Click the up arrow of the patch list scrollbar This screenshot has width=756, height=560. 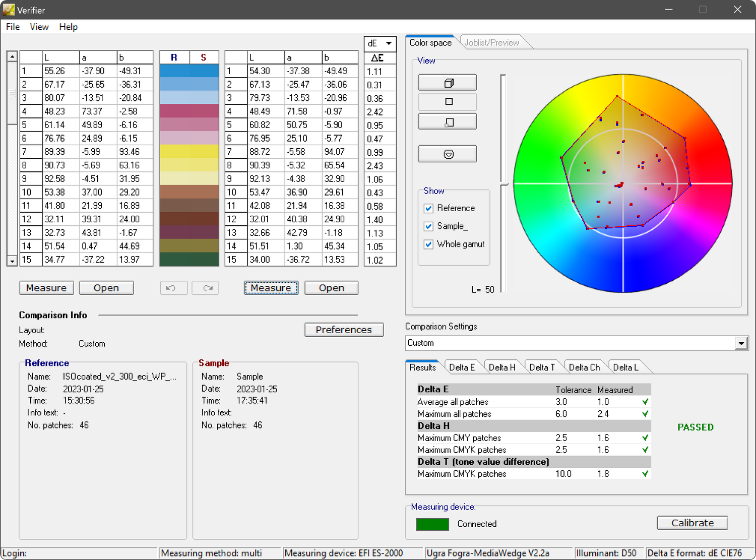click(x=12, y=56)
